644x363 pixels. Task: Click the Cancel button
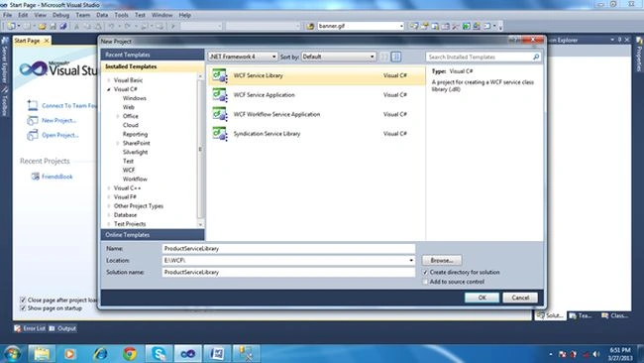pyautogui.click(x=520, y=298)
